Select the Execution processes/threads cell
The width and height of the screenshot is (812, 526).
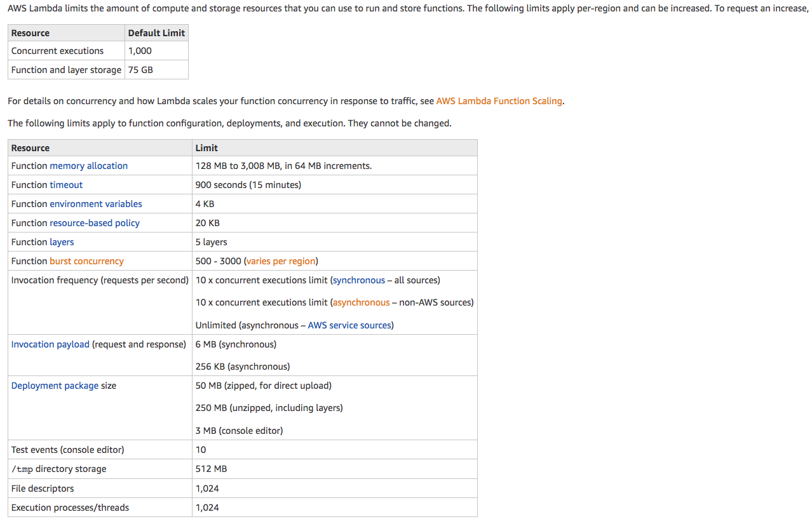click(x=100, y=508)
